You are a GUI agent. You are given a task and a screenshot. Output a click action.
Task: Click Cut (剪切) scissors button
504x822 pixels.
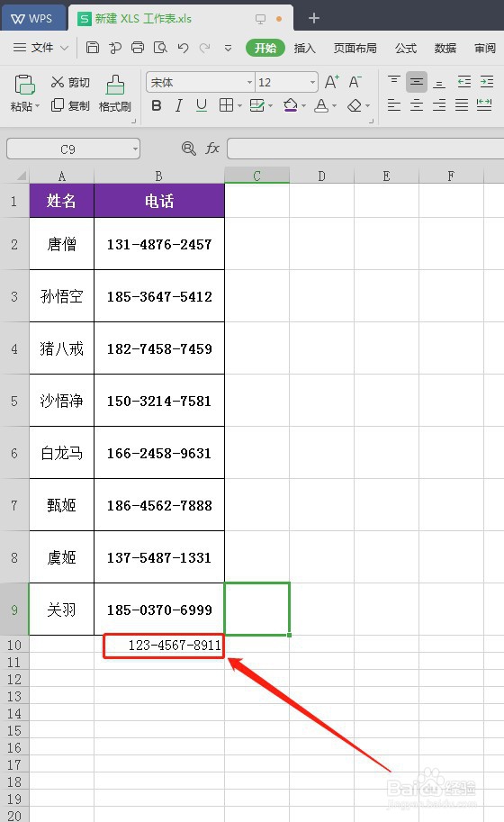tap(70, 82)
